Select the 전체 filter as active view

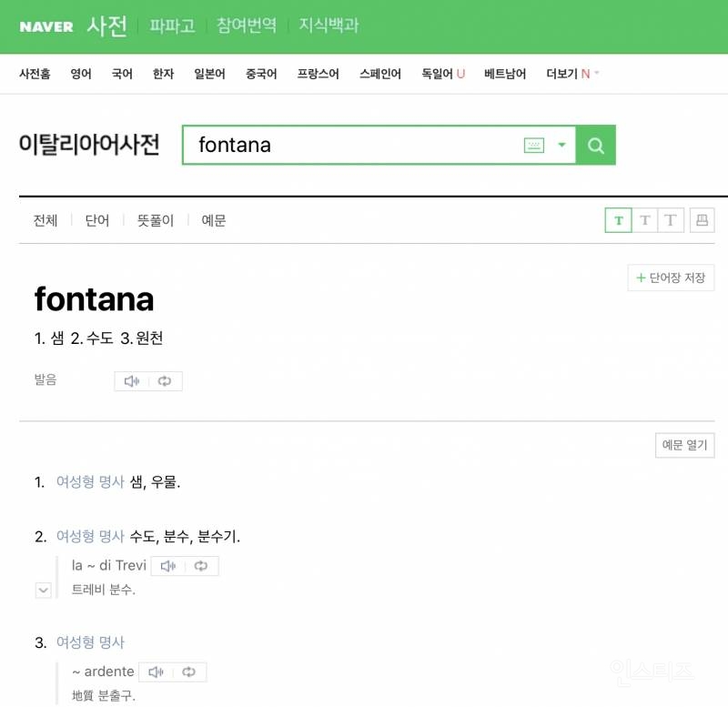coord(45,219)
